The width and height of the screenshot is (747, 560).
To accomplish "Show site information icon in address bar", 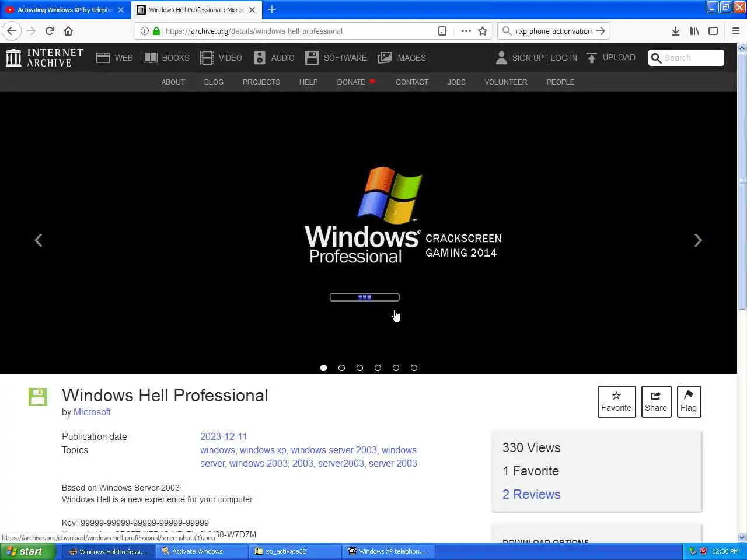I will 145,31.
